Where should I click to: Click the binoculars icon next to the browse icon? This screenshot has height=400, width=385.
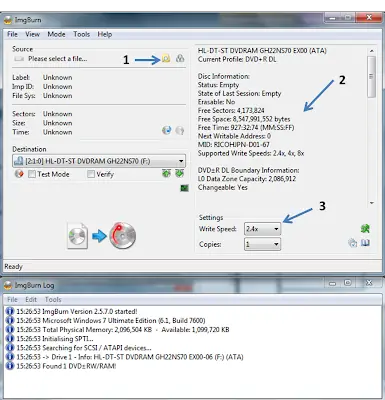[x=180, y=59]
